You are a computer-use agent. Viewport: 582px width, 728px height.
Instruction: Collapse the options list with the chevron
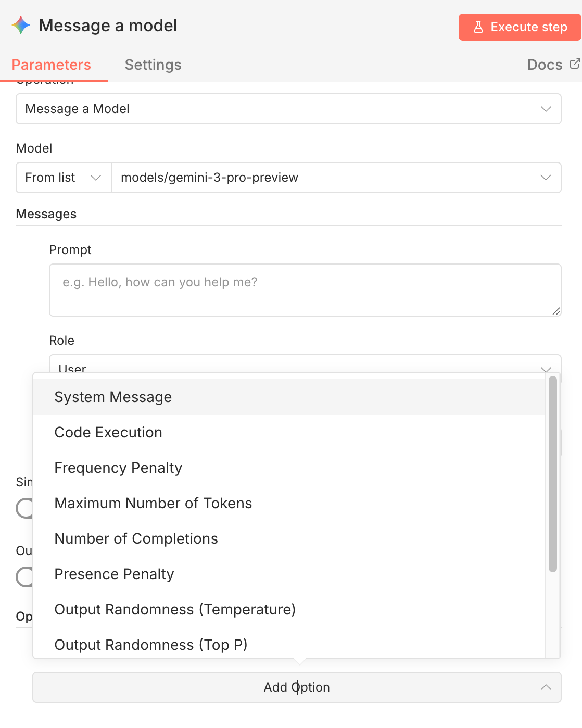point(546,687)
